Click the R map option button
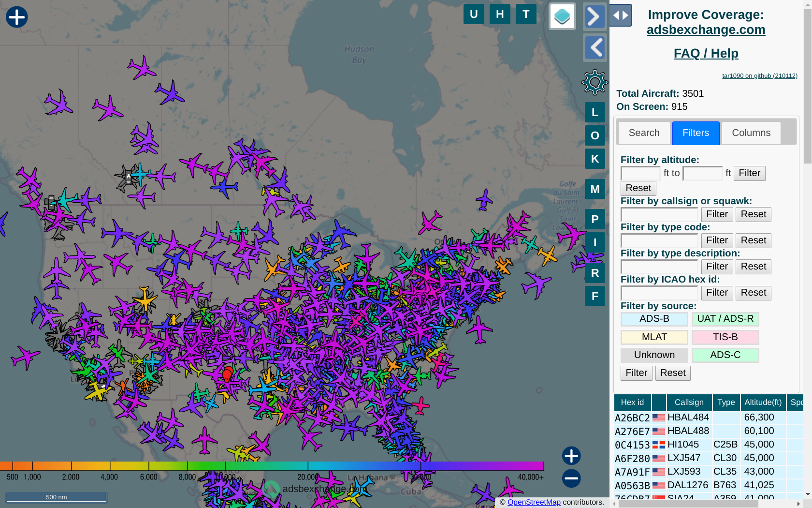812x508 pixels. [595, 273]
